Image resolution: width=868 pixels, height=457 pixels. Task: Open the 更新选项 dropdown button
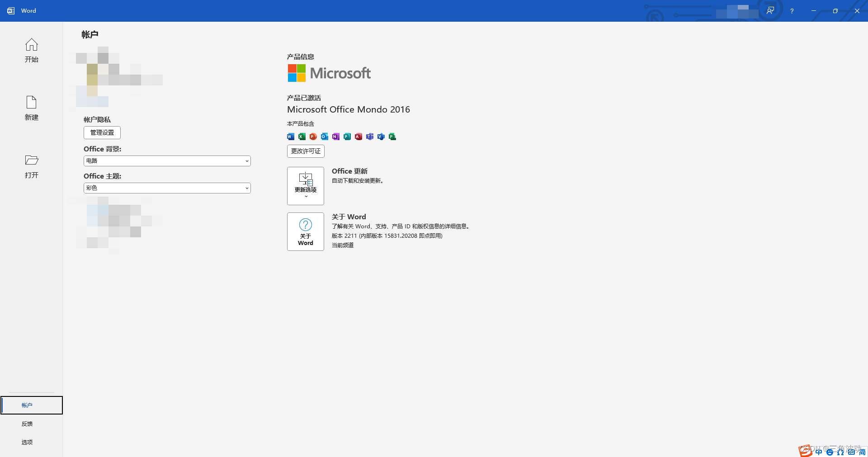coord(306,186)
